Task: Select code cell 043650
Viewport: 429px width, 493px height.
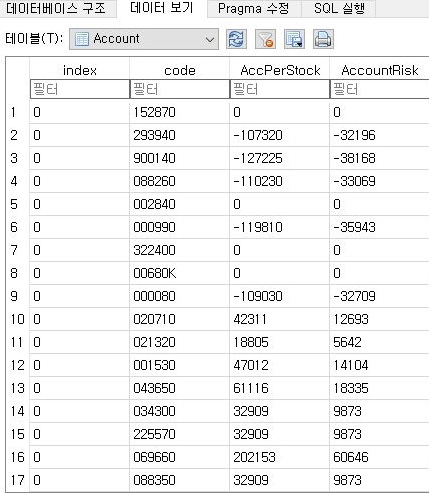Action: pos(179,388)
